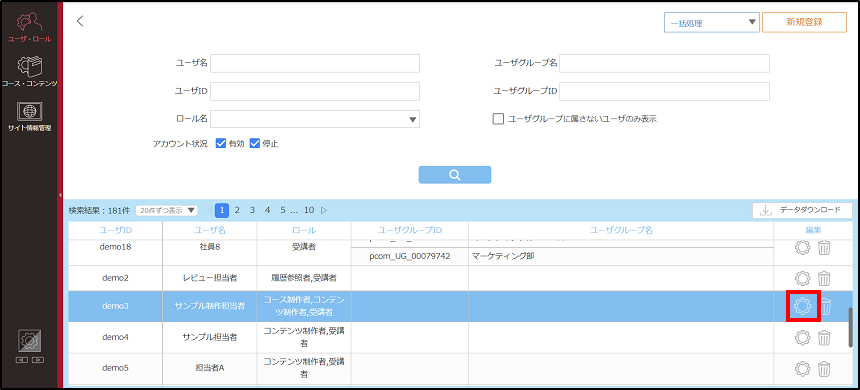This screenshot has width=860, height=390.
Task: Click the 新規登録 button
Action: coord(804,22)
